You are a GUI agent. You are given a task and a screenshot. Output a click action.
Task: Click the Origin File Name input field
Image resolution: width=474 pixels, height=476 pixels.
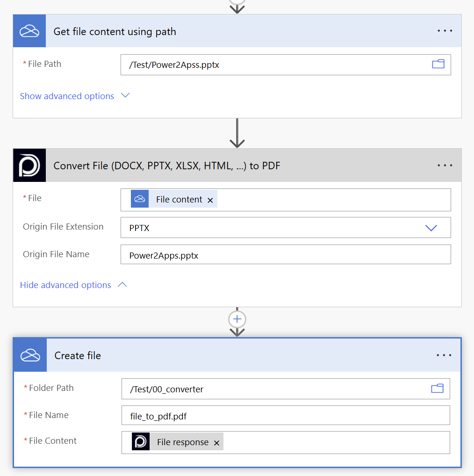pos(285,255)
